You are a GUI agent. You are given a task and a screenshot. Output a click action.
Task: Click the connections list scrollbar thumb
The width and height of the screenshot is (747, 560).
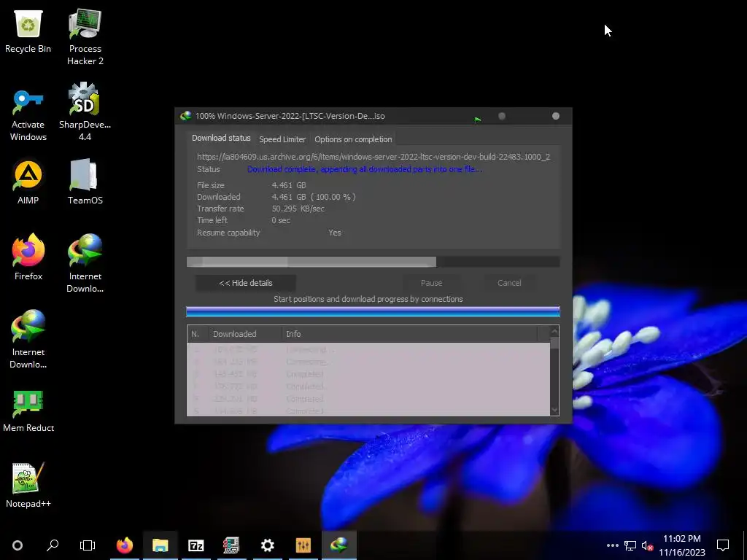point(554,343)
